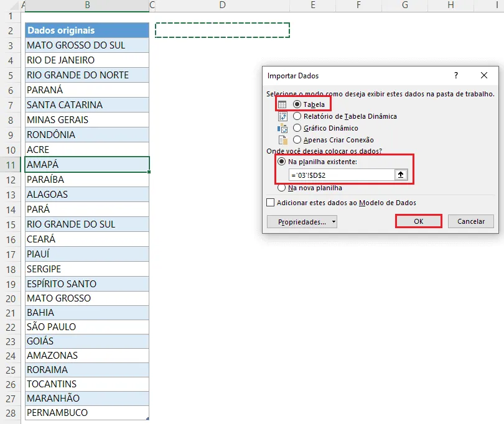Click the collapse dialog range selector arrow

coord(401,175)
